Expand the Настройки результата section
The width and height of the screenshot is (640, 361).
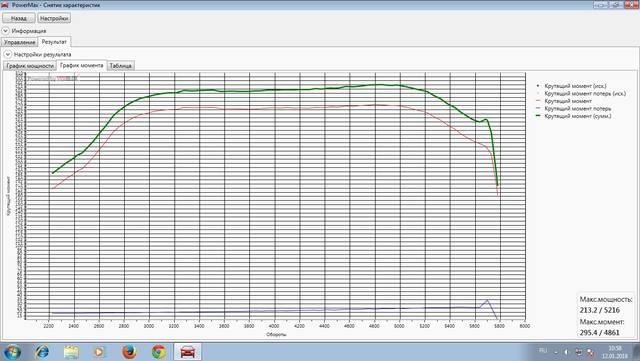7,54
